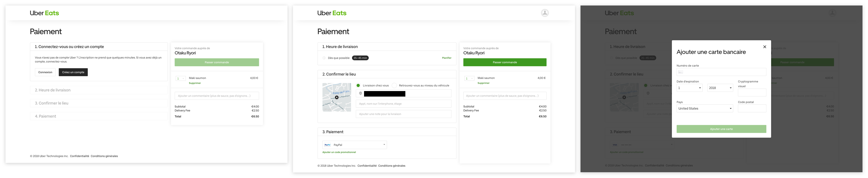Open Confidentialité link on the PayPal checkout page
868x178 pixels.
[367, 166]
